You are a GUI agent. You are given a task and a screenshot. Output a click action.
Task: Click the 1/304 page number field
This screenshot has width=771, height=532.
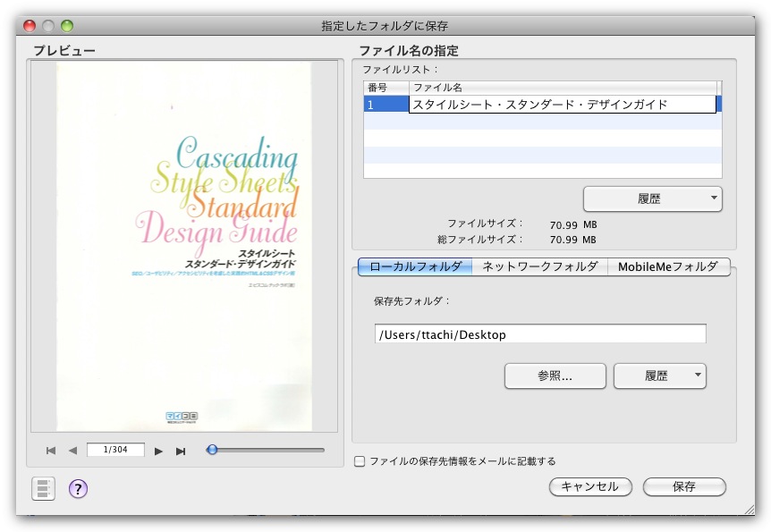click(115, 450)
